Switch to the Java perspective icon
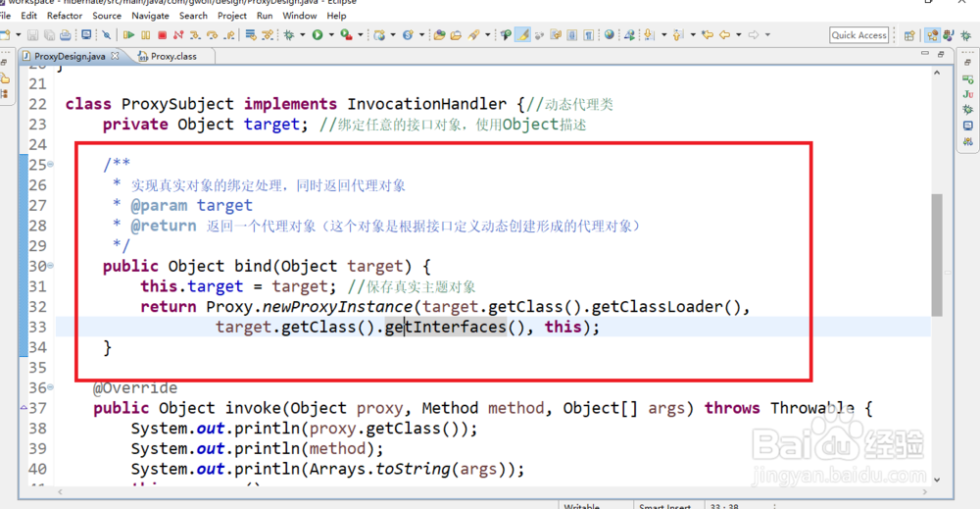 (x=949, y=35)
